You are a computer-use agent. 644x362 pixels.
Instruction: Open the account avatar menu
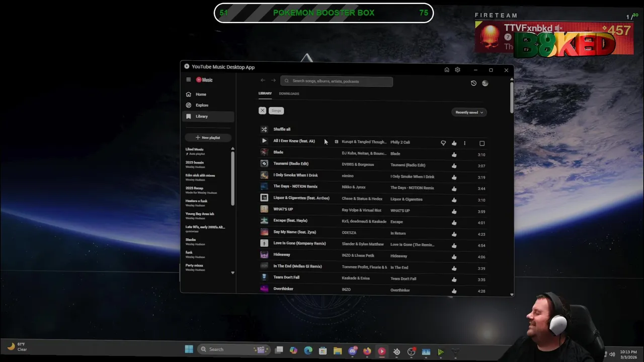485,83
